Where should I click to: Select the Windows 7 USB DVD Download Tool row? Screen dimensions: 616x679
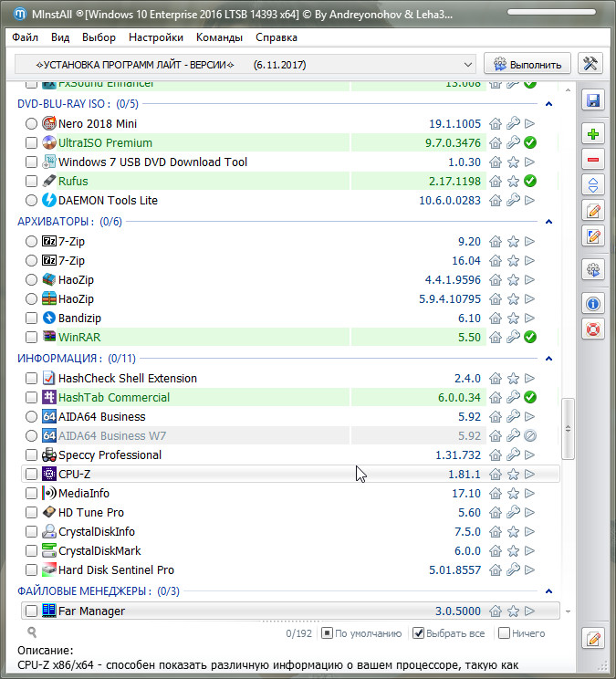[x=290, y=162]
